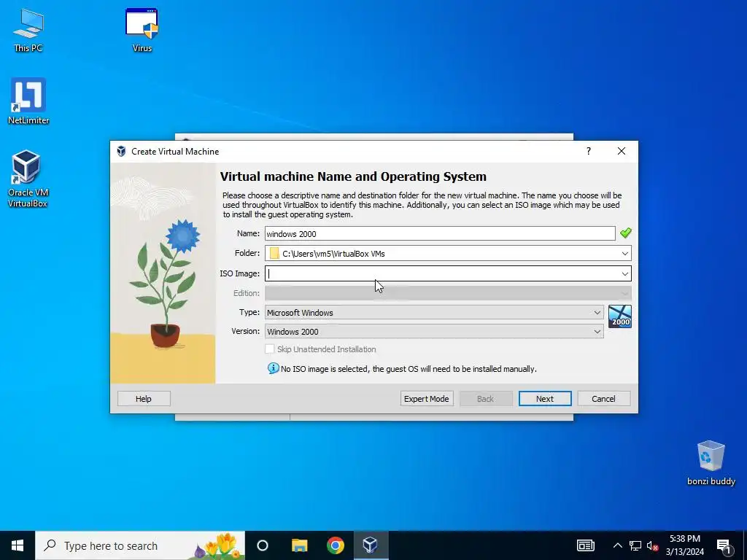The width and height of the screenshot is (747, 560).
Task: Click the Windows 2000 OS type icon
Action: tap(620, 316)
